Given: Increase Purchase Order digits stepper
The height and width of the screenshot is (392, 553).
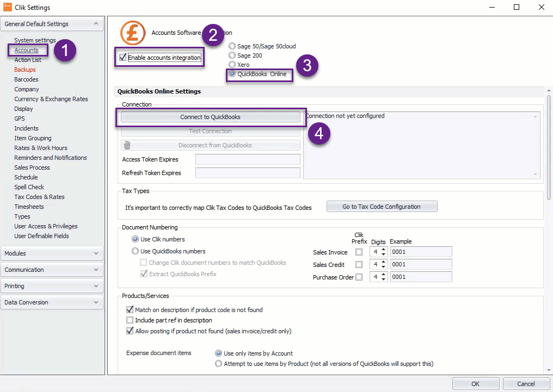Looking at the screenshot, I should point(384,275).
